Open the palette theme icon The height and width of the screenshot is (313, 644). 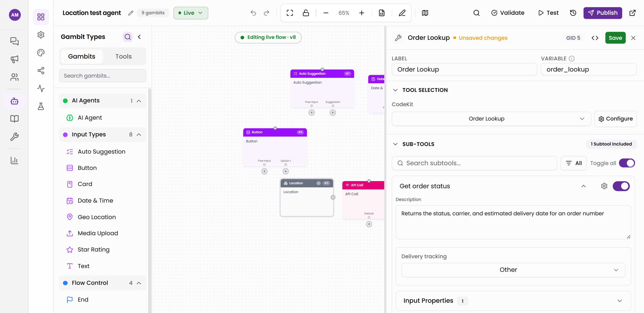tap(41, 53)
